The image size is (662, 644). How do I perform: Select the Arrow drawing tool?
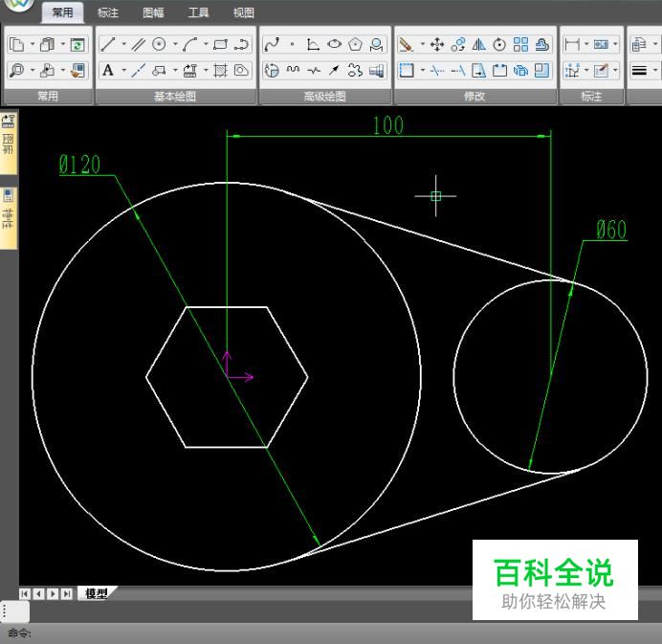click(335, 70)
